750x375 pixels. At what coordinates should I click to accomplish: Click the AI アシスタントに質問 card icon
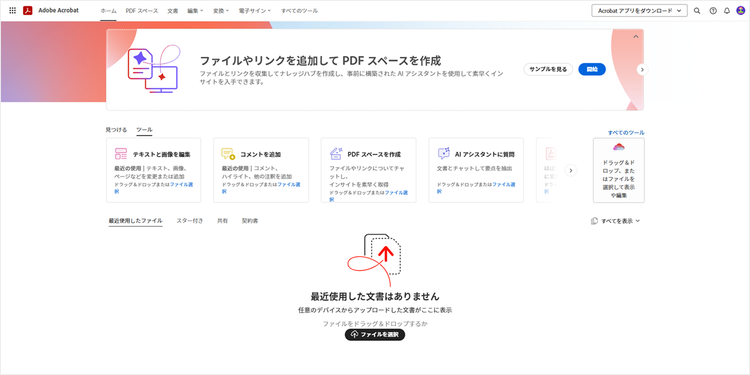(443, 154)
